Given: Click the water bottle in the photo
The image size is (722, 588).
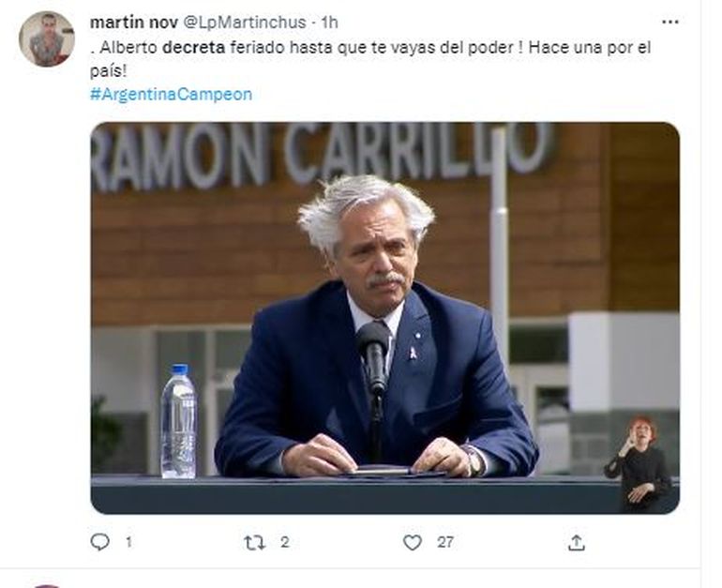Looking at the screenshot, I should tap(178, 421).
